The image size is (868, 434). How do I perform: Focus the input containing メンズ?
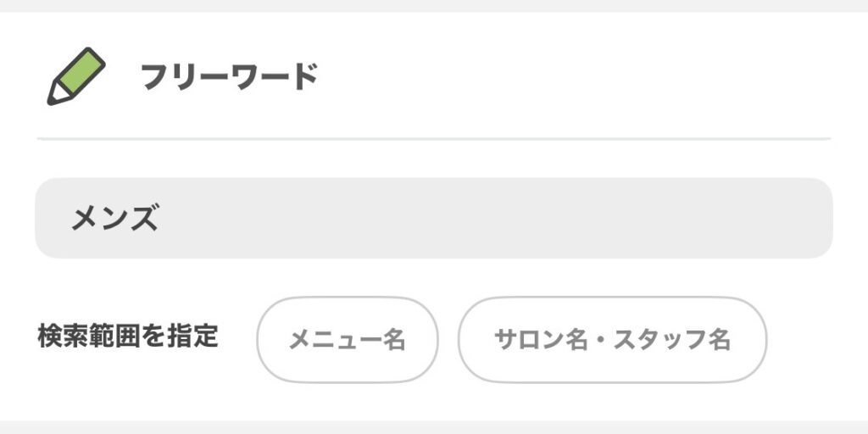[x=433, y=219]
